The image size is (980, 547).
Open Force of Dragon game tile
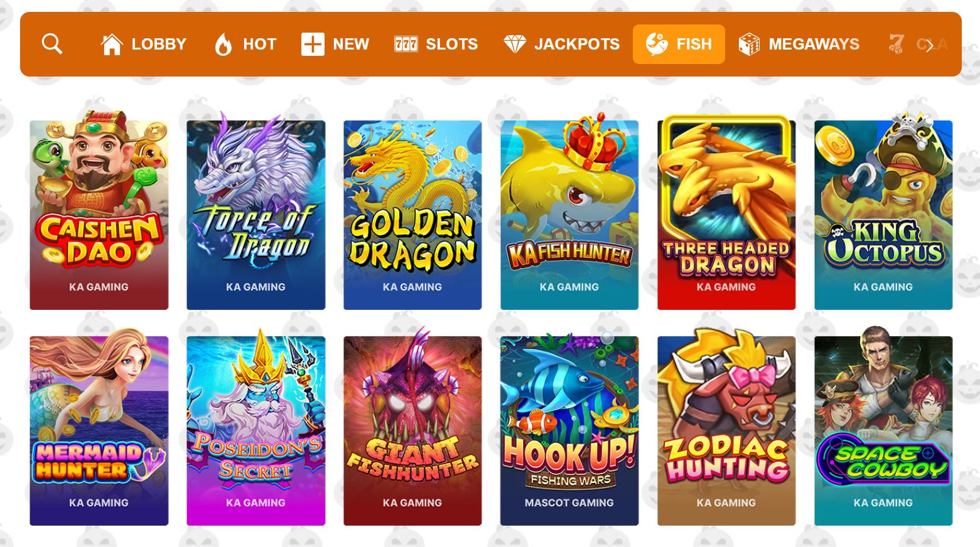tap(256, 211)
